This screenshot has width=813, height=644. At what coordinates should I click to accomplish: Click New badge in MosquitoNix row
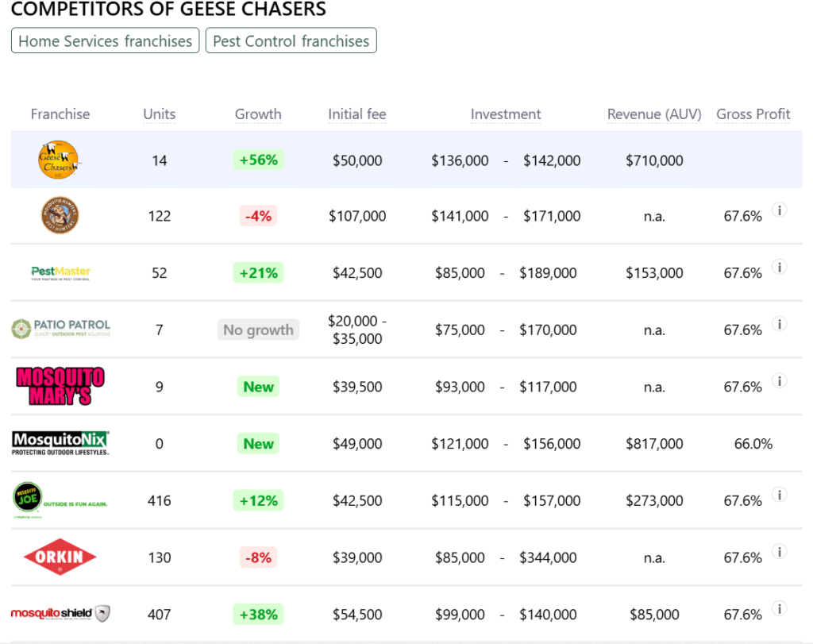pos(258,444)
